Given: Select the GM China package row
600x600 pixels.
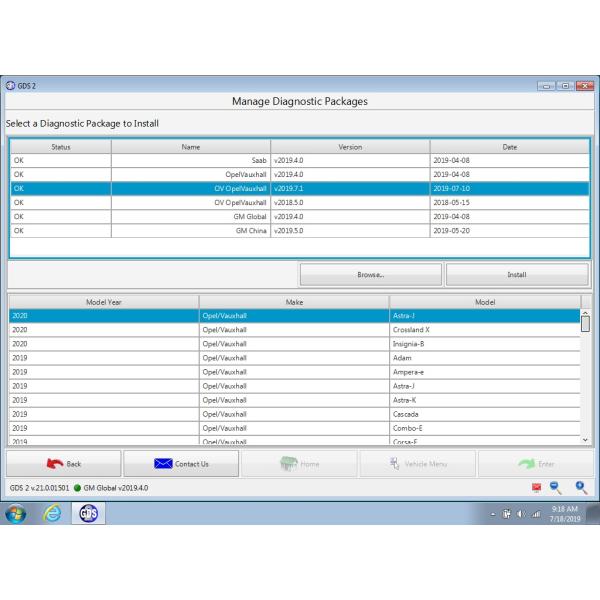Looking at the screenshot, I should click(300, 230).
